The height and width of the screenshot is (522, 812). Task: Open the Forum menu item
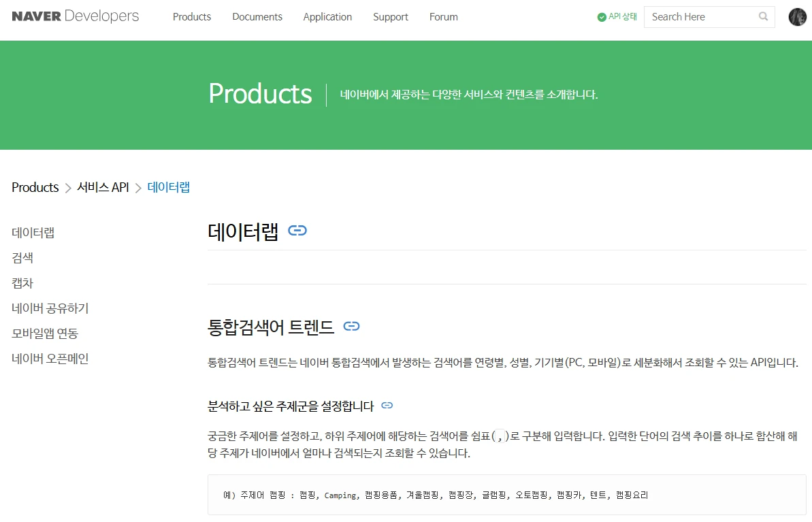coord(444,17)
